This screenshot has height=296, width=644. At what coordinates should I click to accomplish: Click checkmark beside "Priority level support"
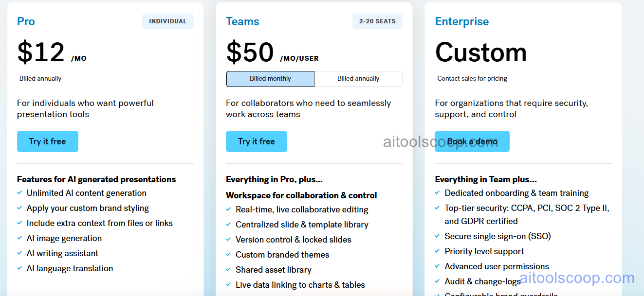437,251
